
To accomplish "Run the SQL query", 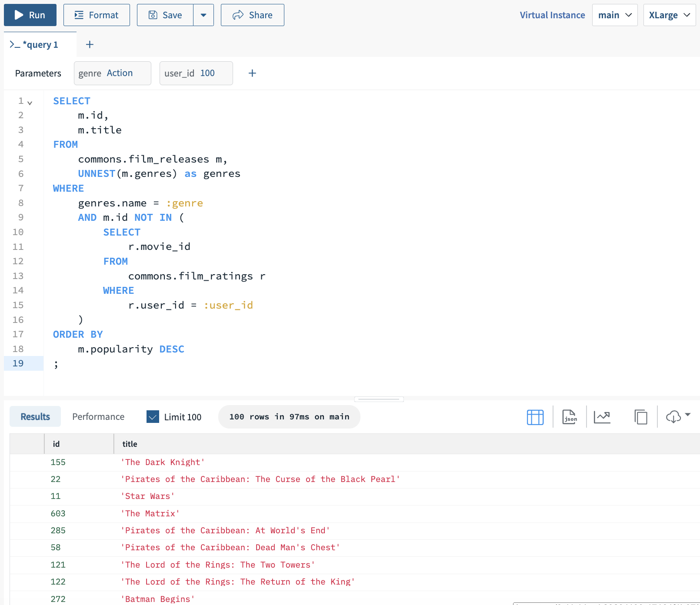I will tap(30, 15).
